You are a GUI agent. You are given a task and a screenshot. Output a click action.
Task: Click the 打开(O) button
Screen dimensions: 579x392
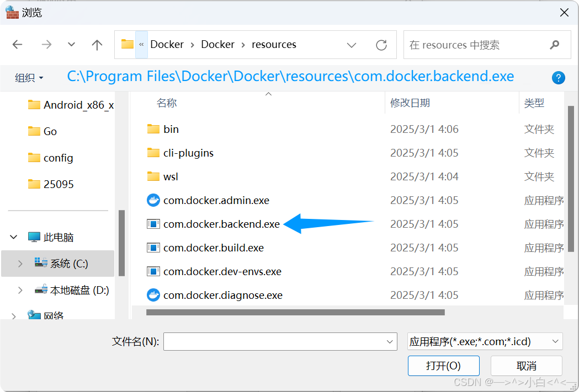click(443, 366)
